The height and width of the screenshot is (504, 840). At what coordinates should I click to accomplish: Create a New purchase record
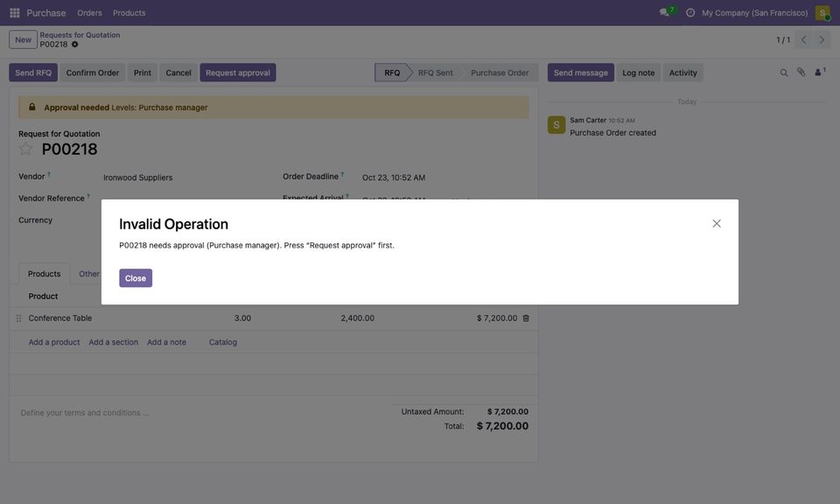pyautogui.click(x=23, y=39)
